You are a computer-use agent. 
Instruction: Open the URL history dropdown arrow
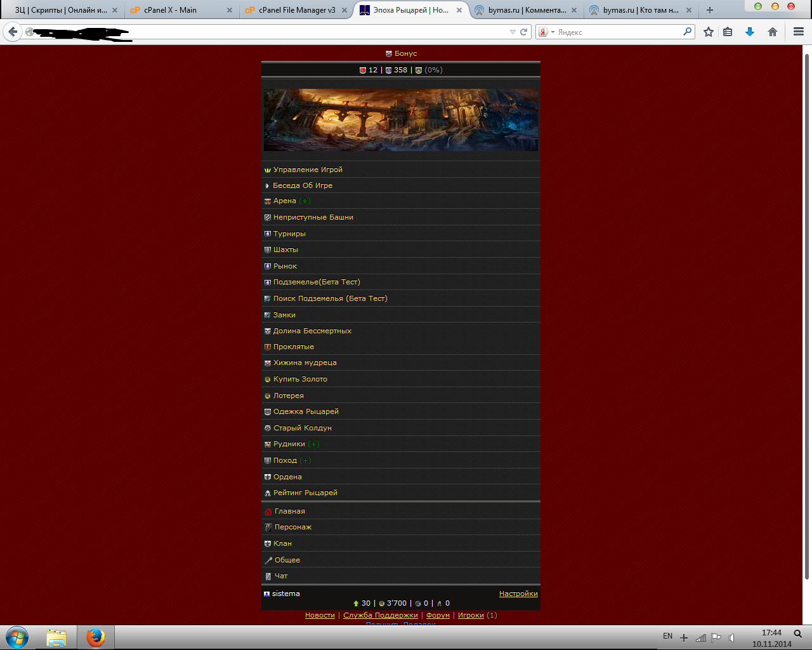513,32
